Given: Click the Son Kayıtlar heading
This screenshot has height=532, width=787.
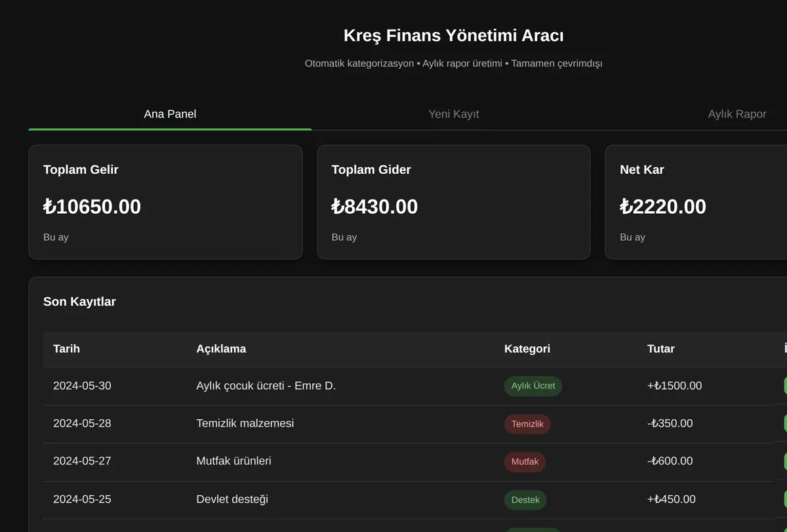Looking at the screenshot, I should [79, 302].
